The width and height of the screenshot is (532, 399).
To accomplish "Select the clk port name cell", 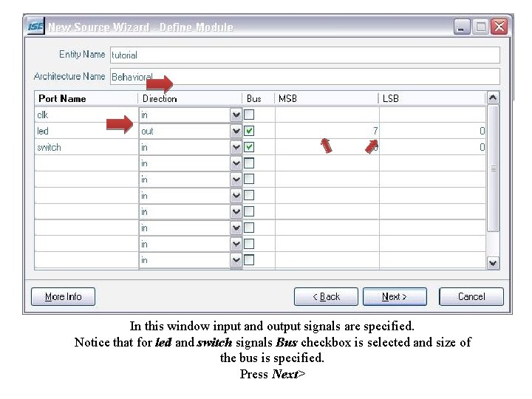I will (x=86, y=115).
